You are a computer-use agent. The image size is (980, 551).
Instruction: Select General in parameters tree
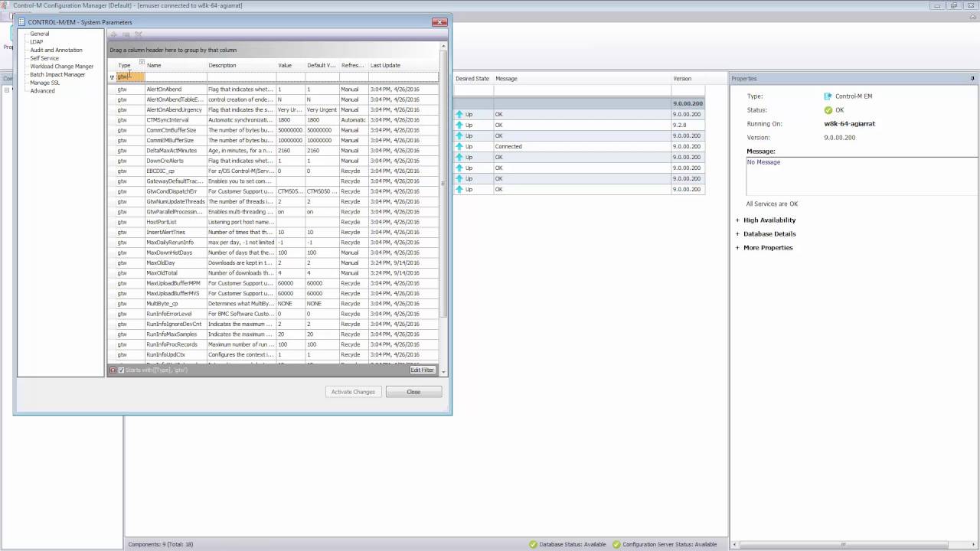coord(40,34)
